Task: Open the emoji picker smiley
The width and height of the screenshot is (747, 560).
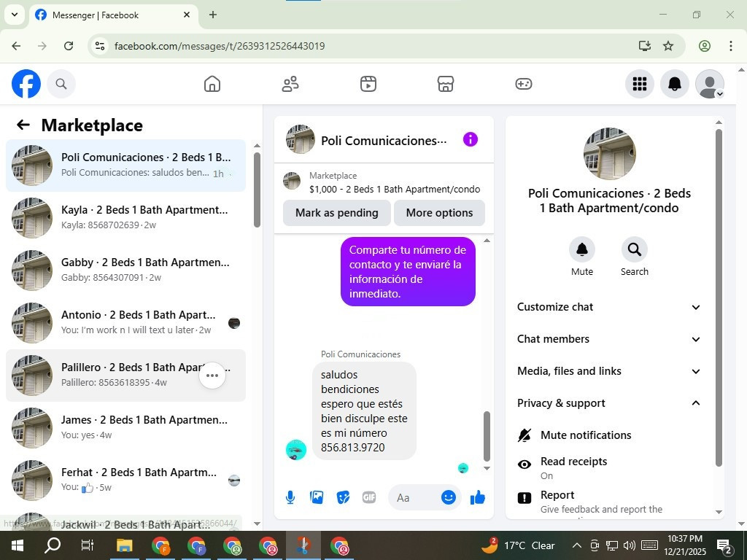Action: pos(449,497)
